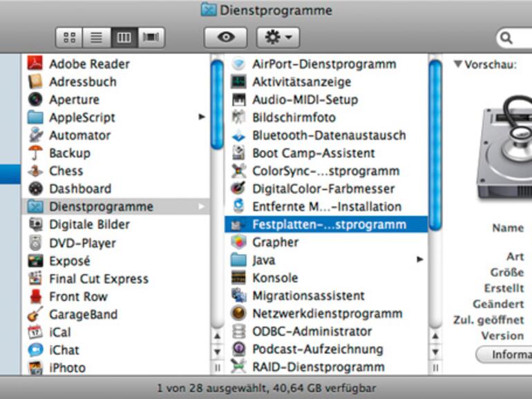The image size is (532, 399).
Task: Select the Bildschirmfoto icon
Action: click(x=238, y=117)
